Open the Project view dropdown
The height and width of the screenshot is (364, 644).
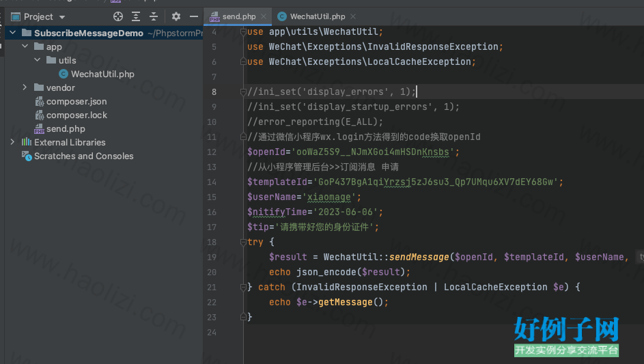click(62, 17)
